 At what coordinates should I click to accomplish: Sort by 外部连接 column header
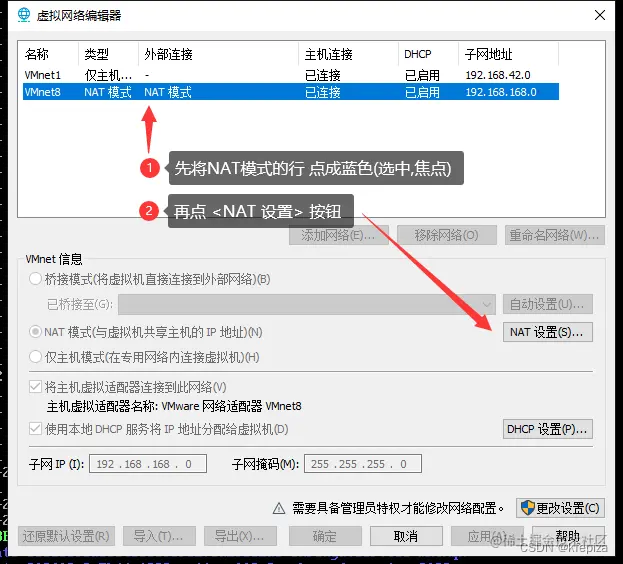[x=219, y=54]
